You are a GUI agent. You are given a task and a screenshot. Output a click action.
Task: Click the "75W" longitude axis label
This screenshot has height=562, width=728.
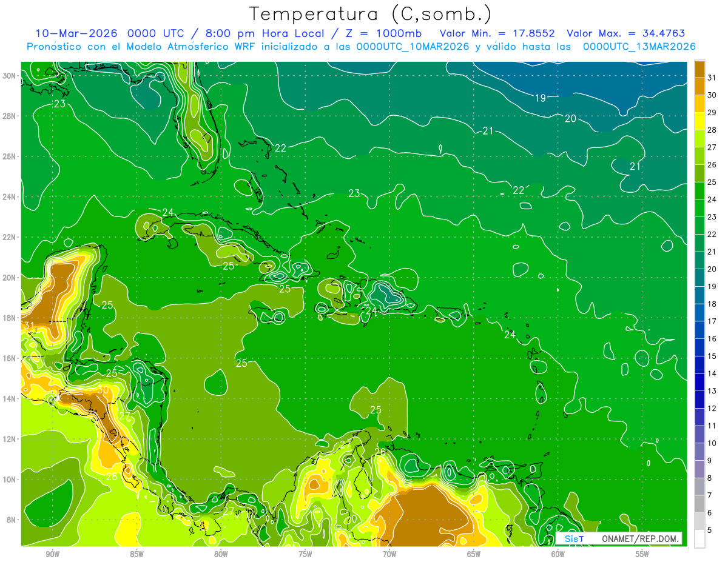pyautogui.click(x=305, y=555)
